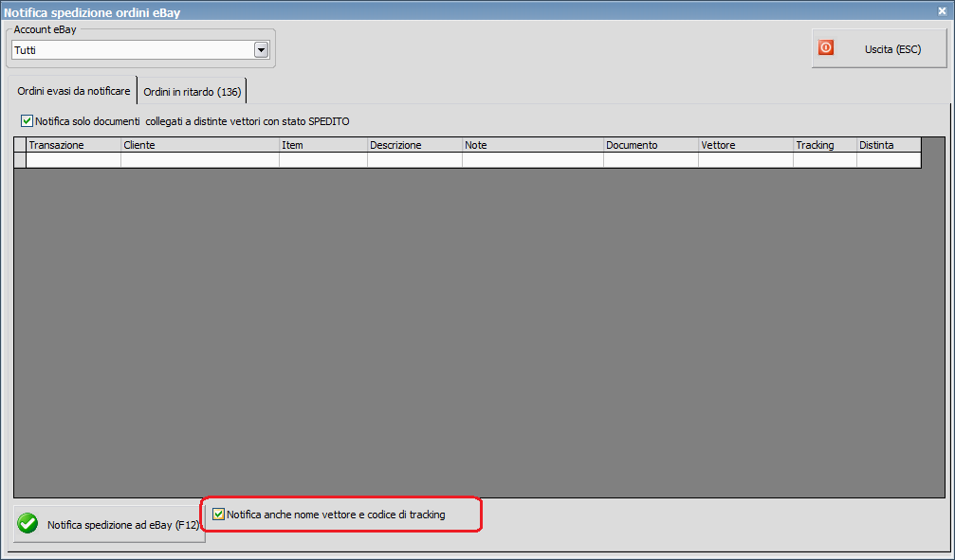The height and width of the screenshot is (560, 955).
Task: Switch to Ordini evasi da notificare tab
Action: pyautogui.click(x=73, y=91)
